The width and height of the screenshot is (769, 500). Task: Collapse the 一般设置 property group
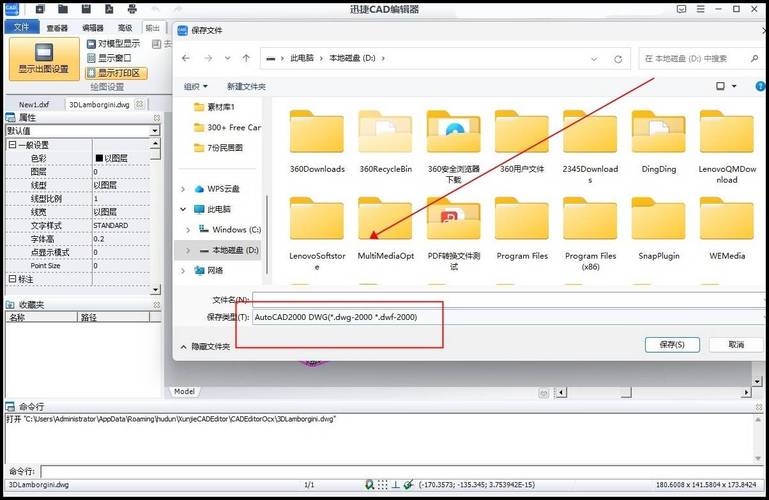pos(12,145)
